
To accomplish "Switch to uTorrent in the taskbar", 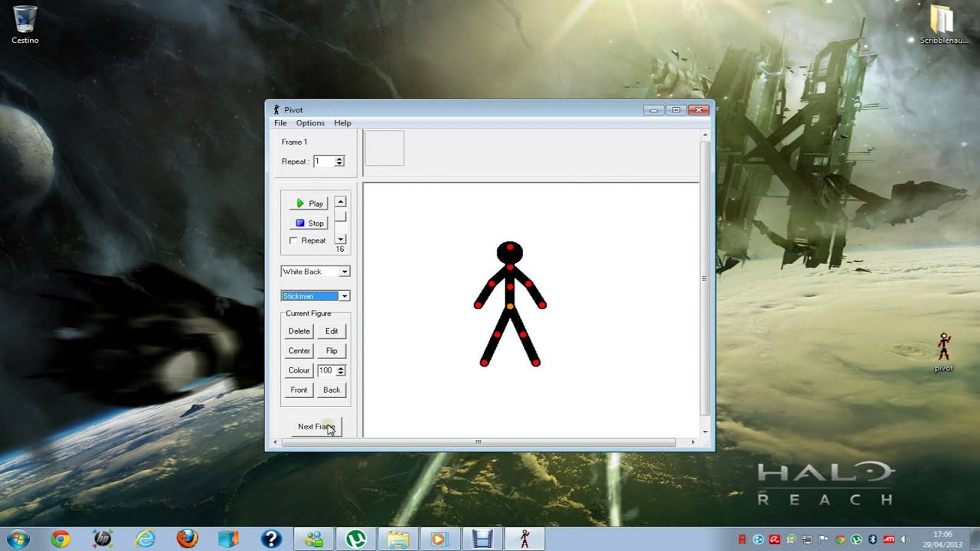I will (355, 539).
